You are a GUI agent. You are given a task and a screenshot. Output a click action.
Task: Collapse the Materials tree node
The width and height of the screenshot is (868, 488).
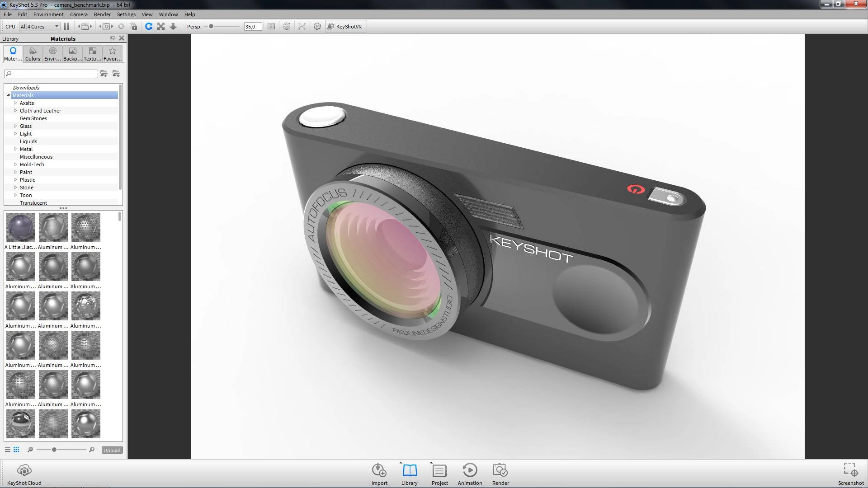click(8, 95)
